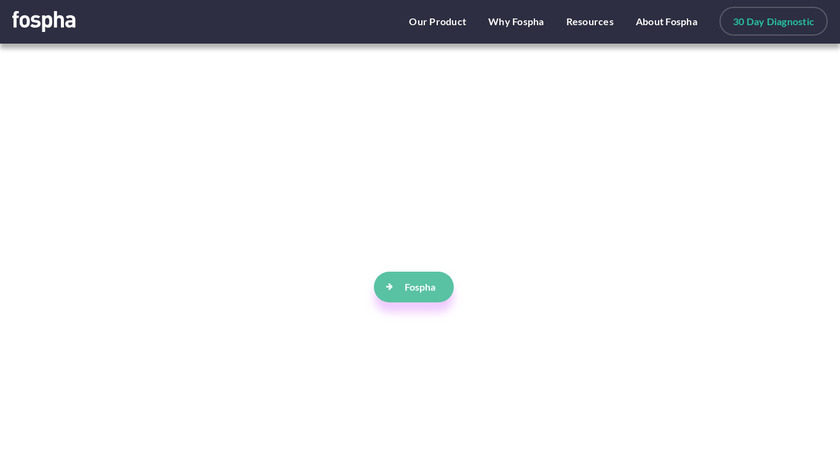840x472 pixels.
Task: Open the Our Product menu
Action: point(437,22)
